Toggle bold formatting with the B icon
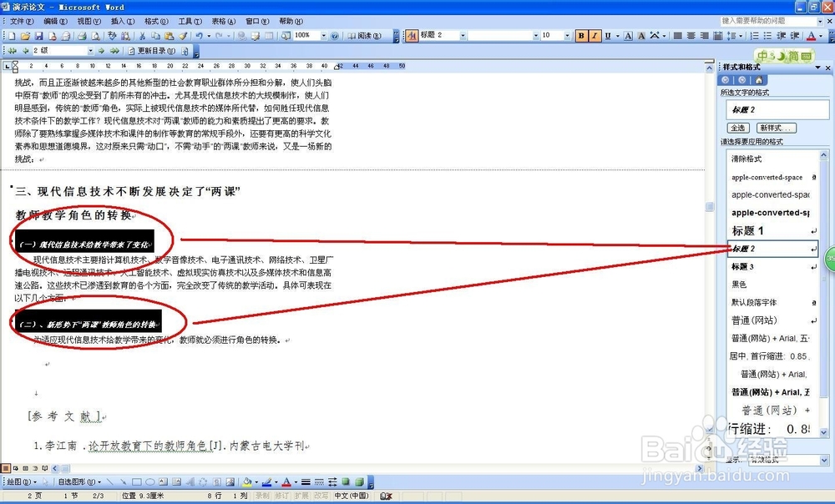Viewport: 835px width, 504px height. click(x=581, y=36)
